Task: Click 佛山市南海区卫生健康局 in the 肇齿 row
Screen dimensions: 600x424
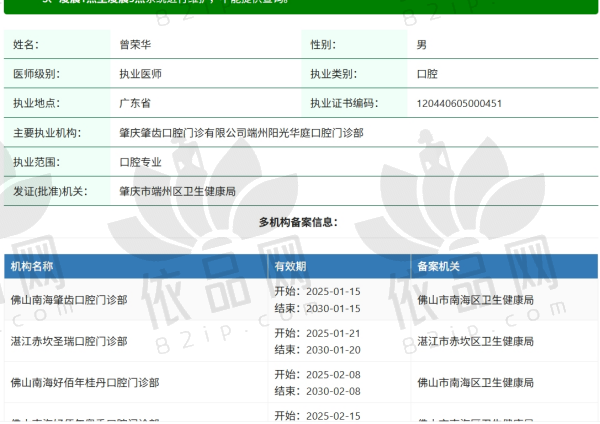Action: (475, 300)
